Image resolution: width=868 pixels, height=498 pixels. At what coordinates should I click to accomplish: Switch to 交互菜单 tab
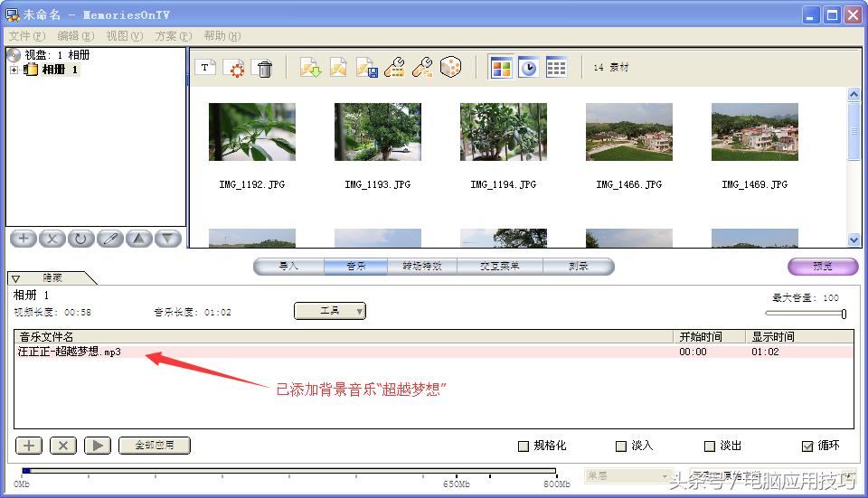500,266
